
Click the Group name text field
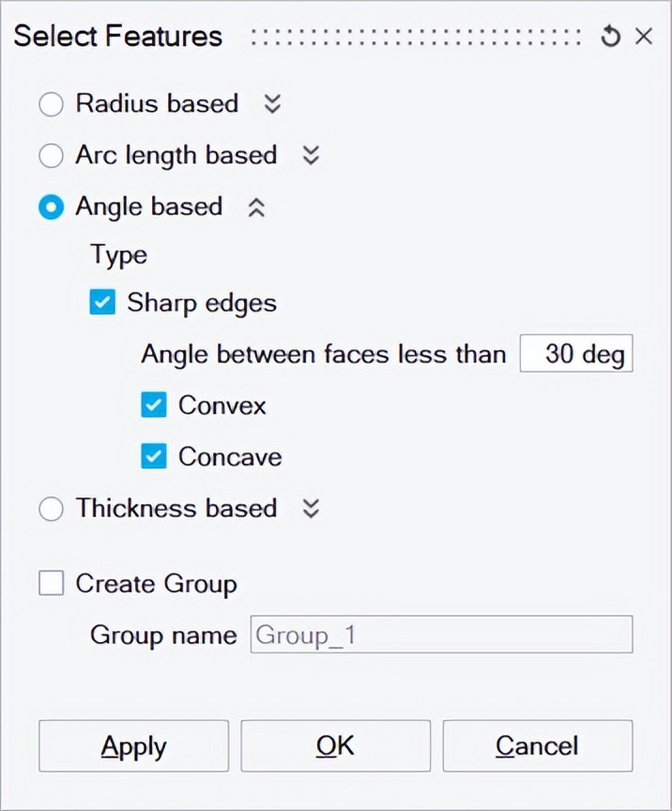pyautogui.click(x=441, y=635)
